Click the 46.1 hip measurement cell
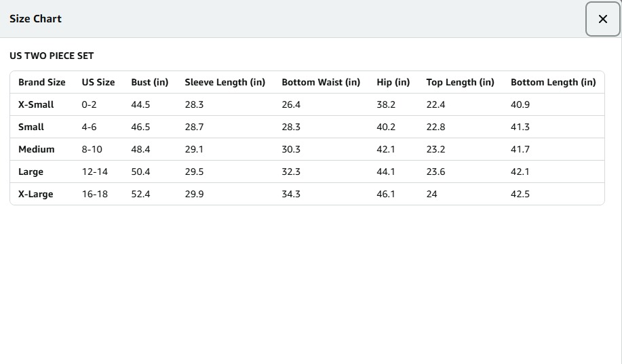The width and height of the screenshot is (622, 364). click(x=386, y=194)
